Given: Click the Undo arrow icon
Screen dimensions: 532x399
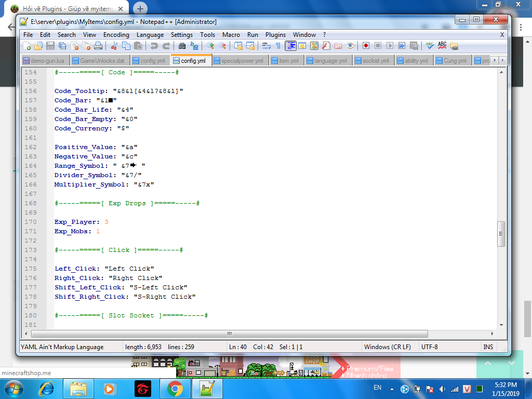Looking at the screenshot, I should coord(154,46).
